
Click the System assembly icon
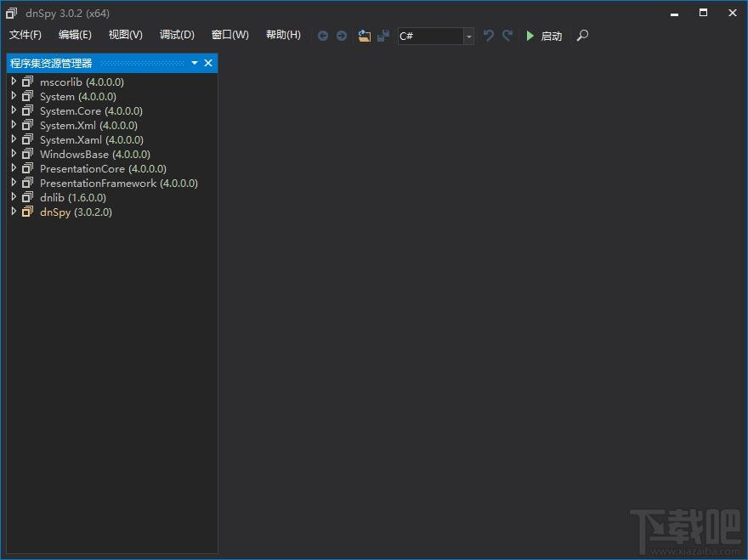(28, 96)
